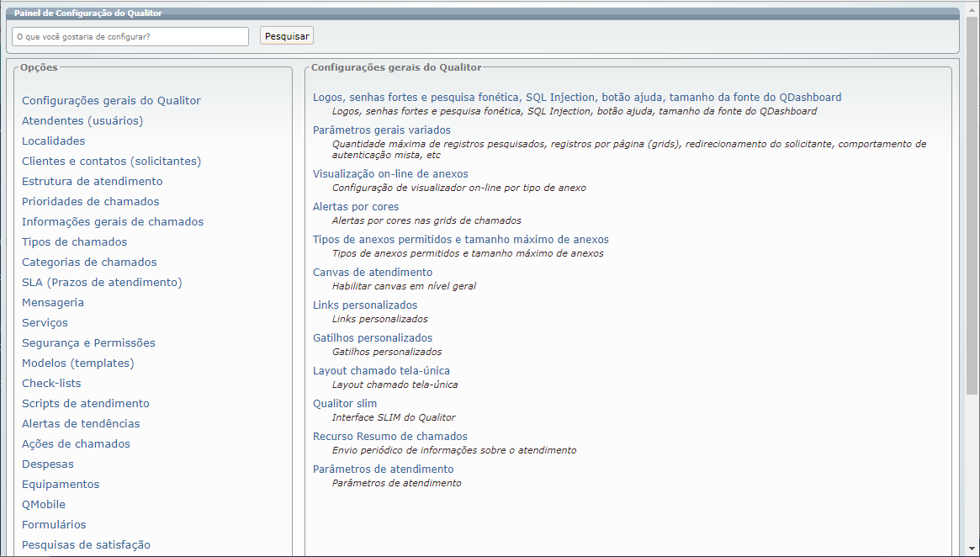980x557 pixels.
Task: Click the Pesquisar button
Action: click(287, 36)
